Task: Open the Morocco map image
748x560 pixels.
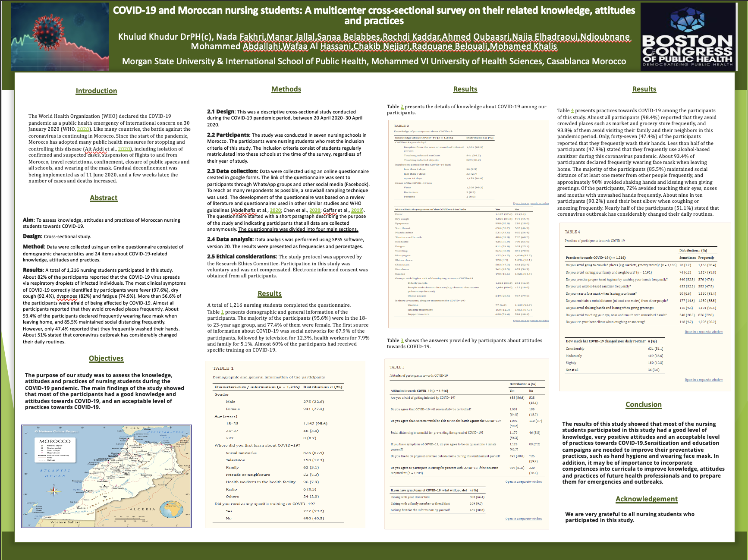Action: (107, 476)
